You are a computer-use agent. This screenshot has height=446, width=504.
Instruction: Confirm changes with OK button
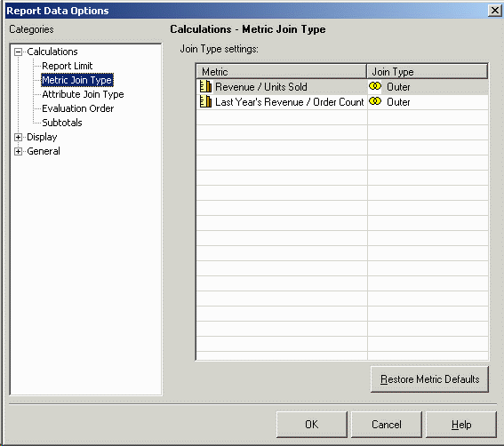(x=311, y=425)
